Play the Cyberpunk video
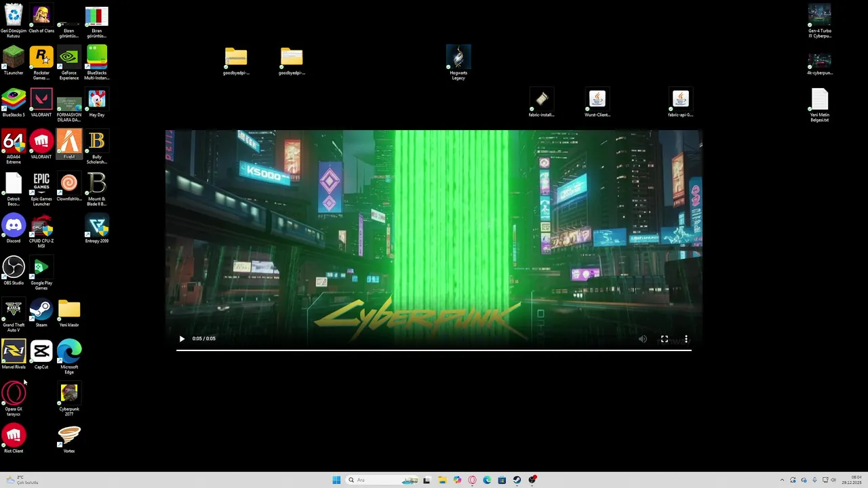 pyautogui.click(x=182, y=339)
